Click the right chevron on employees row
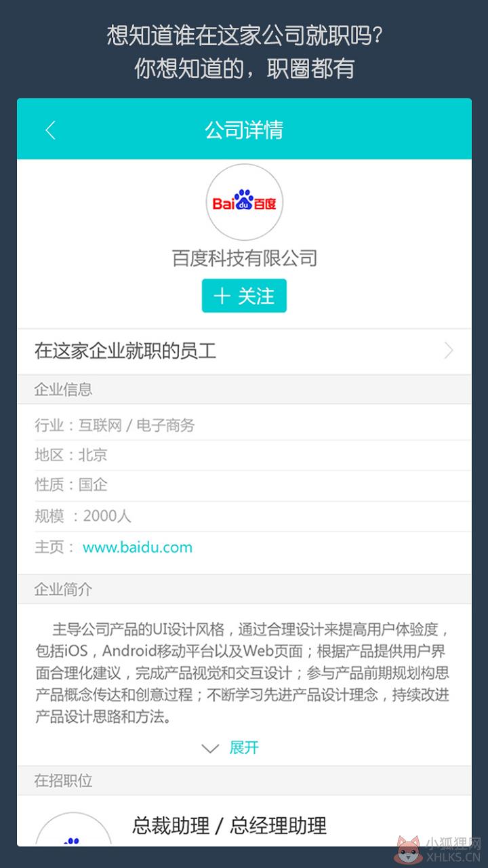 (x=449, y=351)
